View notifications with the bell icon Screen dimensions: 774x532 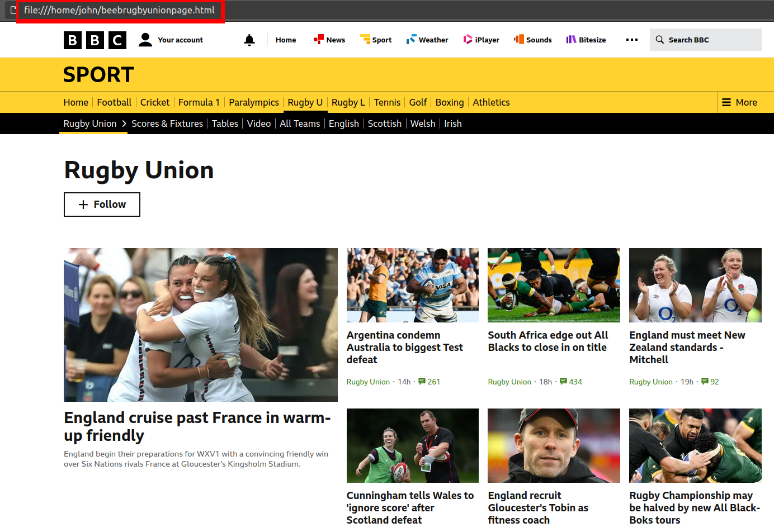[249, 39]
